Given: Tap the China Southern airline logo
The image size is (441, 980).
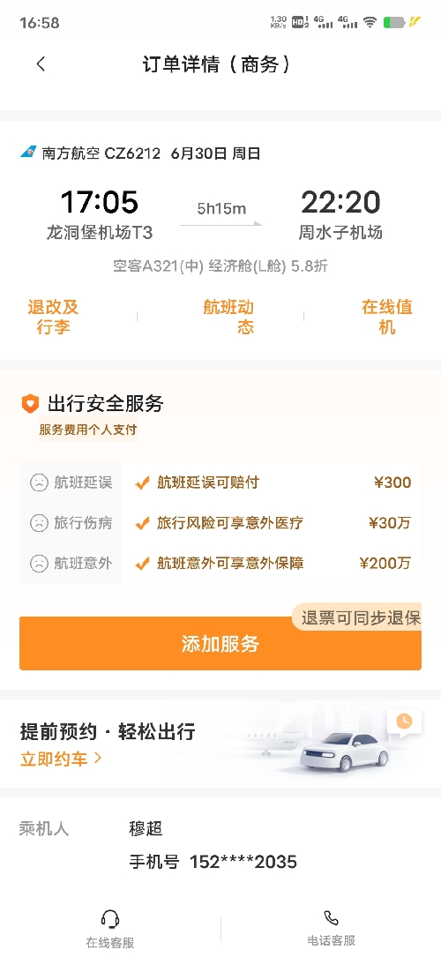Looking at the screenshot, I should tap(29, 153).
